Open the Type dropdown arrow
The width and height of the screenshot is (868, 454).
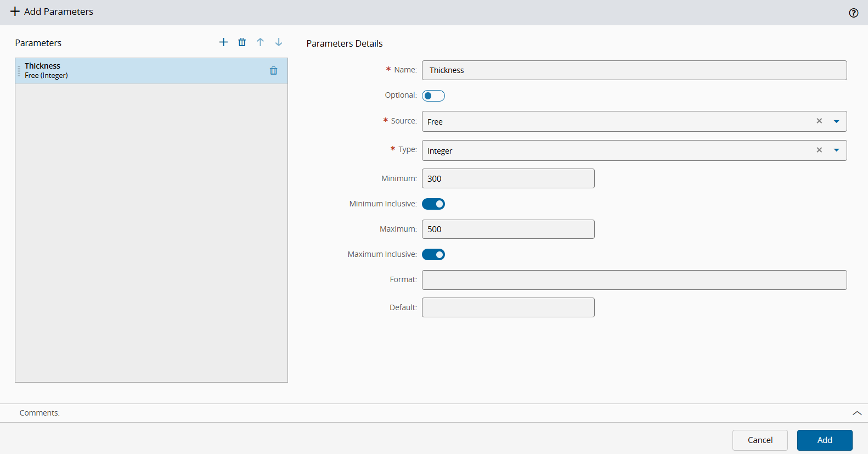click(x=837, y=150)
